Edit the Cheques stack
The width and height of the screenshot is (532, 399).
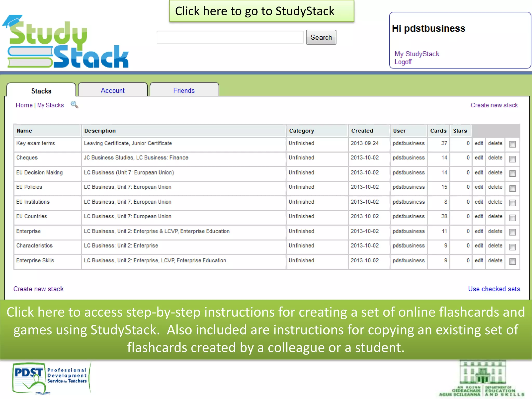479,157
